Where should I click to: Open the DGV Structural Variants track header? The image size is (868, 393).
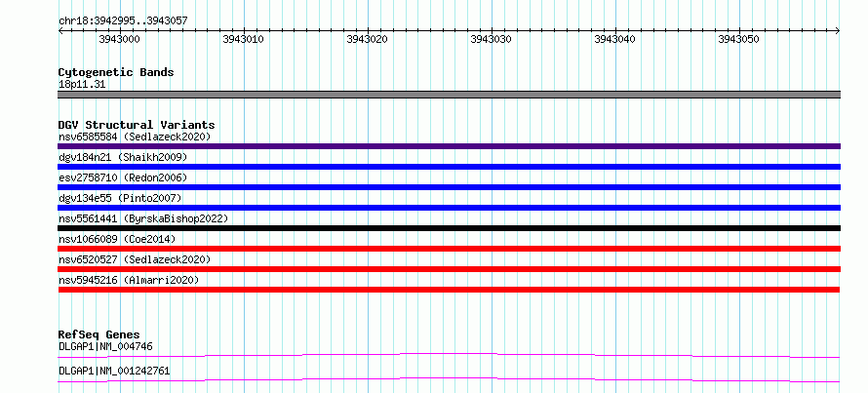pyautogui.click(x=137, y=125)
